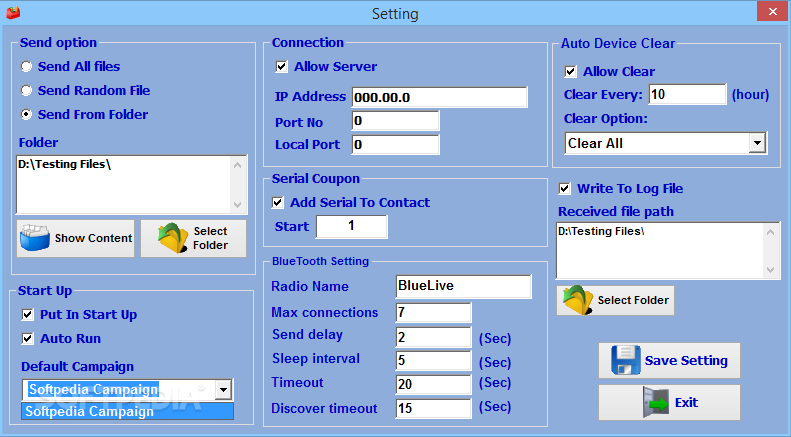Viewport: 791px width, 437px height.
Task: Click the Max connections field
Action: pyautogui.click(x=433, y=312)
